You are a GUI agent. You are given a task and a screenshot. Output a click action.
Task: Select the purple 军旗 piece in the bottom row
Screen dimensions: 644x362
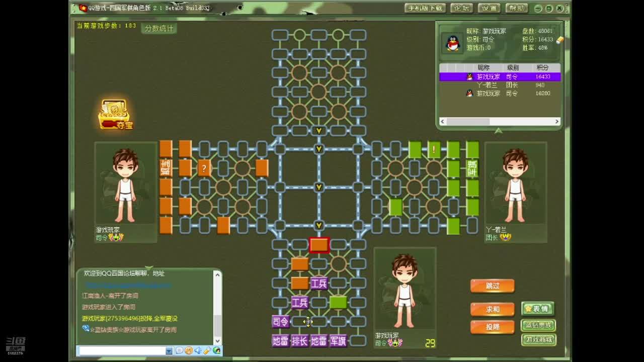338,340
